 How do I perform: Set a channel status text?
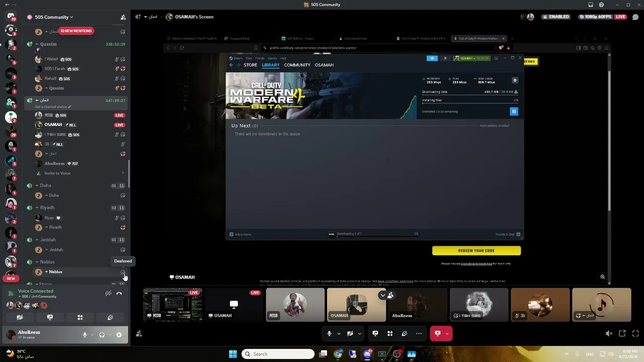pyautogui.click(x=53, y=107)
